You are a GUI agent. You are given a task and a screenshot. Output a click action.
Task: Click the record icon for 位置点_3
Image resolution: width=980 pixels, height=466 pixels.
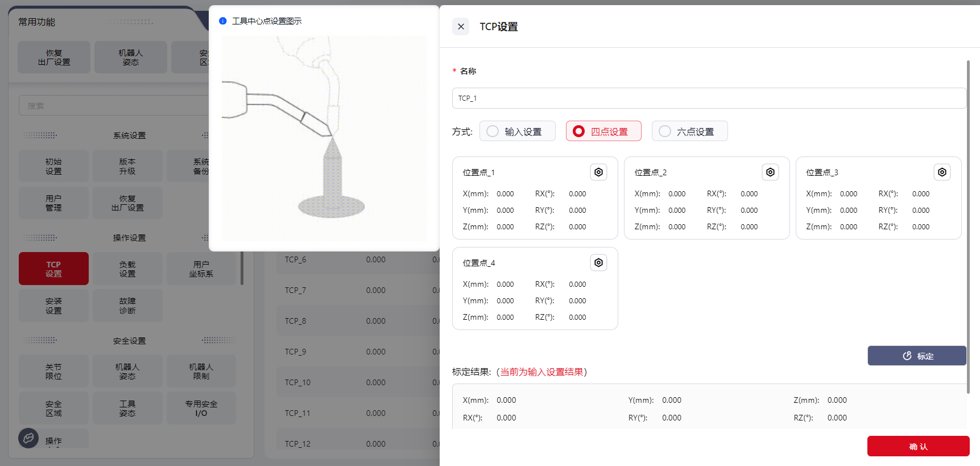tap(942, 172)
